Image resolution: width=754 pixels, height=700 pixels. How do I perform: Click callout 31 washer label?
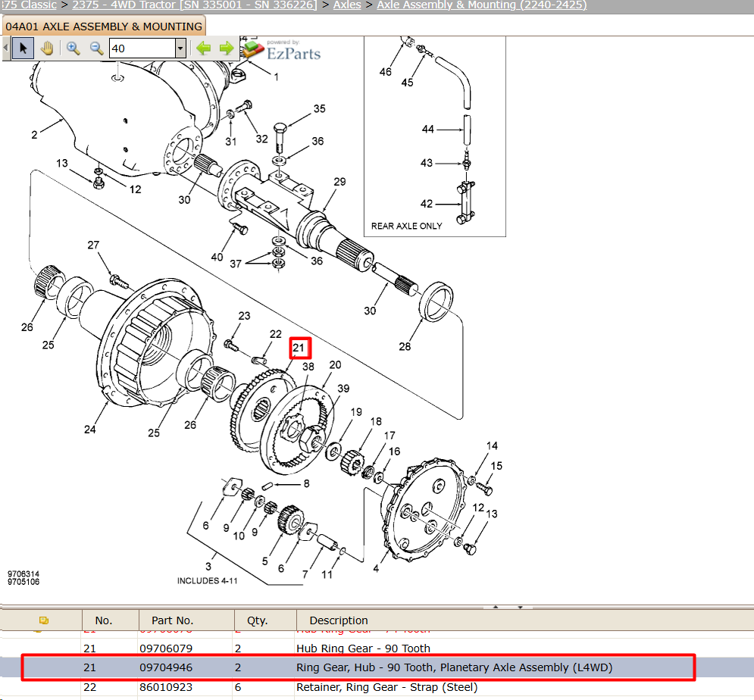pos(231,142)
